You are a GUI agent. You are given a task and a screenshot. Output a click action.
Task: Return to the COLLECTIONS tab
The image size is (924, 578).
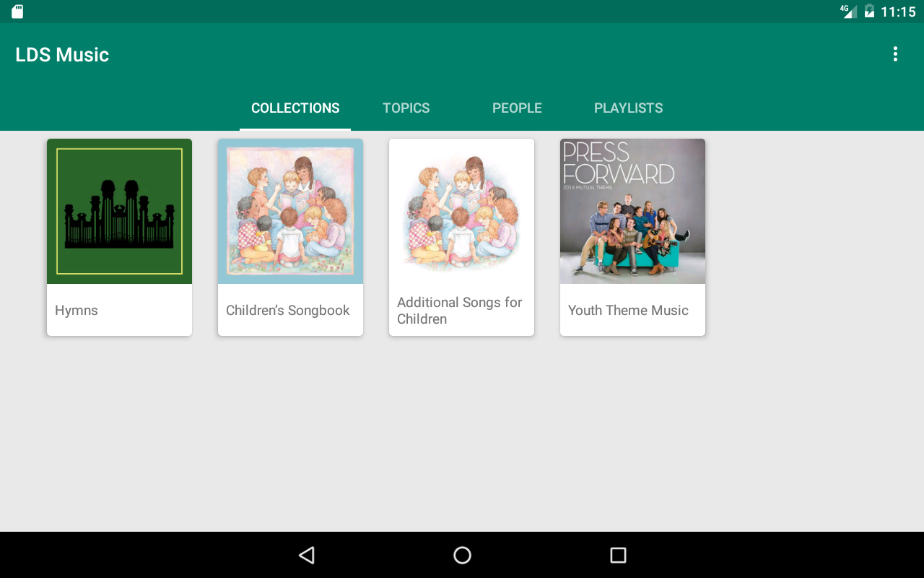[x=295, y=107]
